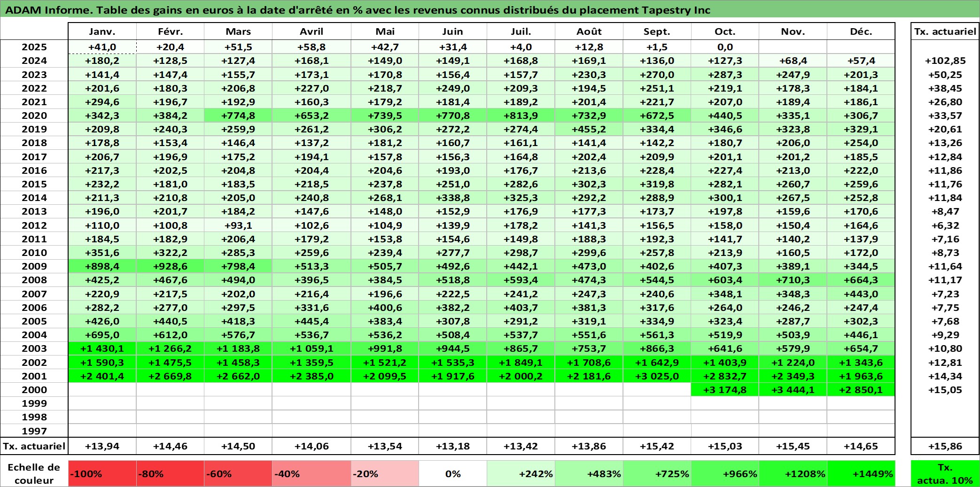Click the +1449% green scale swatch
Image resolution: width=980 pixels, height=487 pixels.
pos(861,473)
